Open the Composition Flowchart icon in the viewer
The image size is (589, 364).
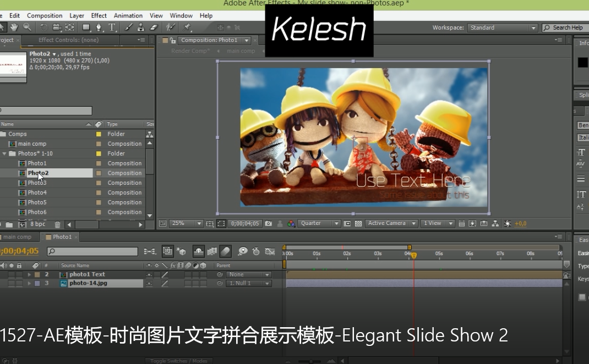(495, 223)
